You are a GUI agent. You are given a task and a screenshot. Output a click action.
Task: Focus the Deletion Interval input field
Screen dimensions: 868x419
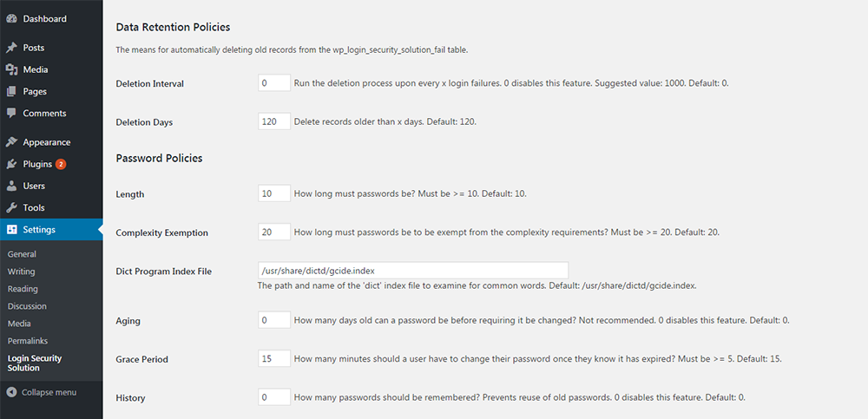(x=274, y=83)
